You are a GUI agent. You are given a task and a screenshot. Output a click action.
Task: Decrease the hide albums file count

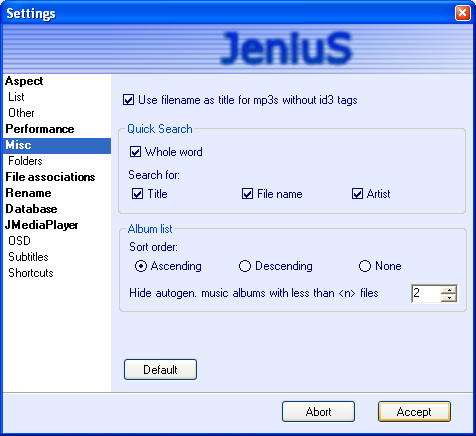[449, 298]
